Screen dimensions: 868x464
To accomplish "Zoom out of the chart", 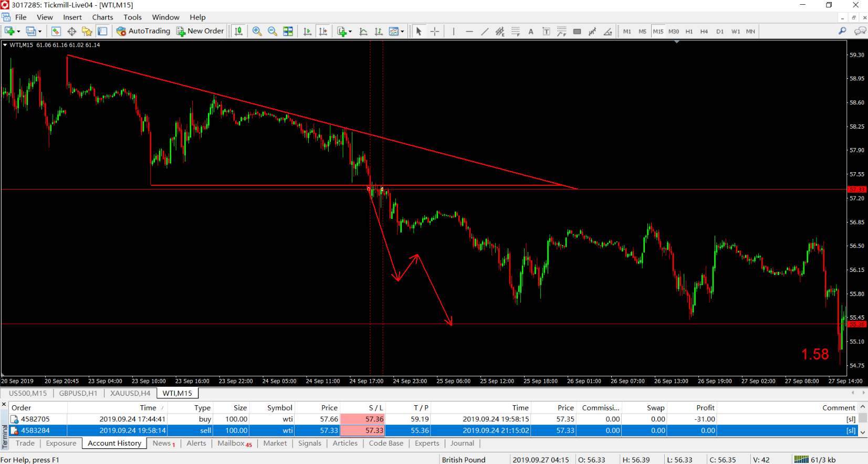I will pyautogui.click(x=272, y=31).
